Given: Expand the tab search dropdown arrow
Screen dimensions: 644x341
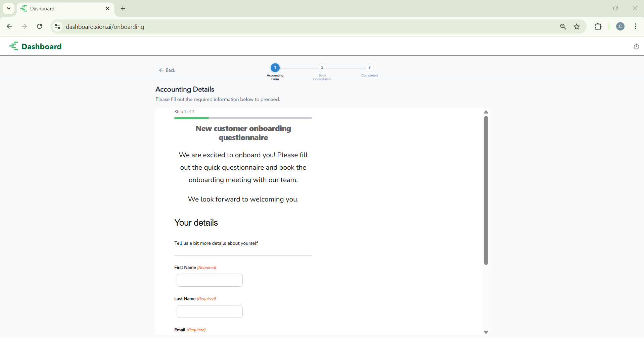Looking at the screenshot, I should [9, 8].
